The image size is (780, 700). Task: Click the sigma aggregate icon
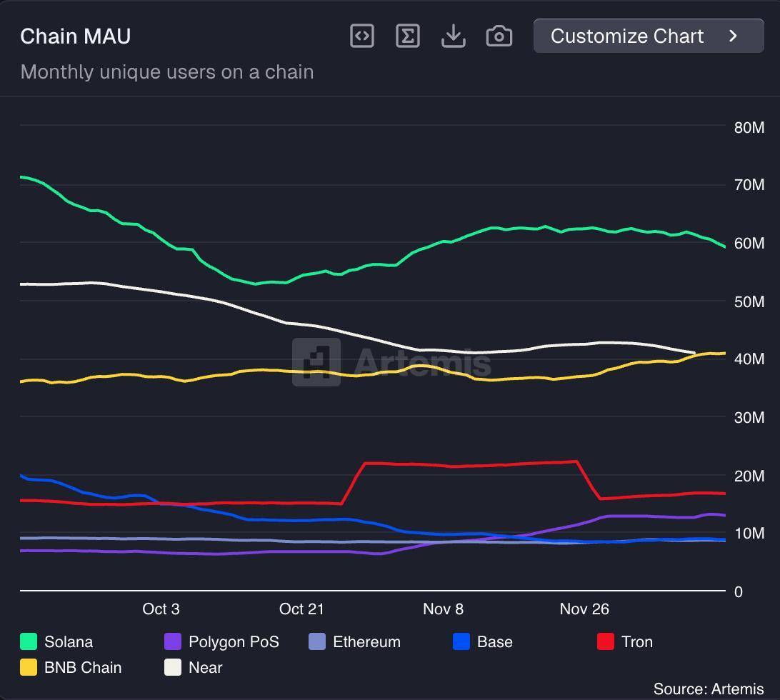coord(407,36)
